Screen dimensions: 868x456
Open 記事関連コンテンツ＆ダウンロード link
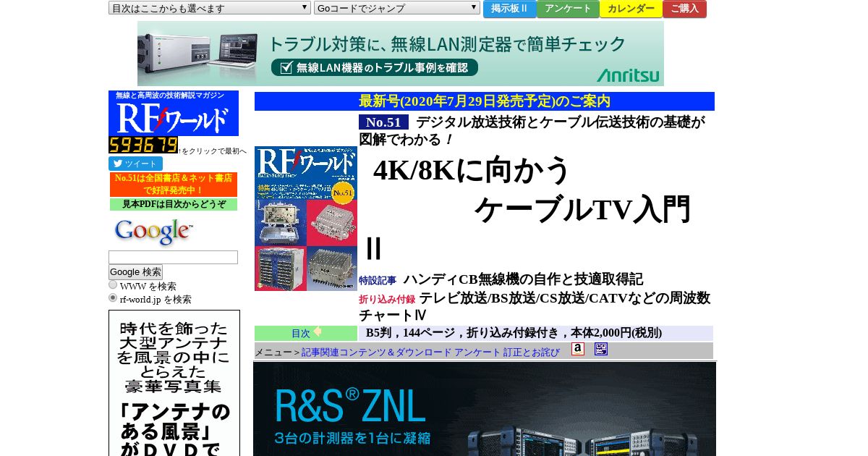[x=376, y=352]
